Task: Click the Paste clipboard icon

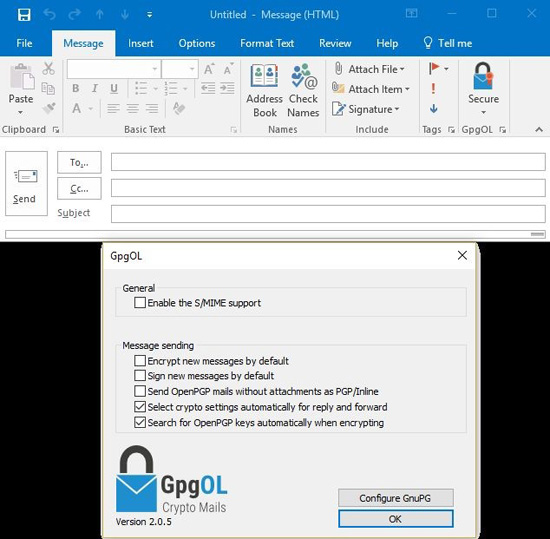Action: 22,77
